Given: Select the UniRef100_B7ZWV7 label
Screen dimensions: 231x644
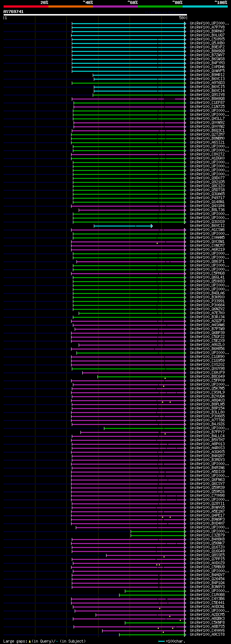Looking at the screenshot, I should [207, 55].
